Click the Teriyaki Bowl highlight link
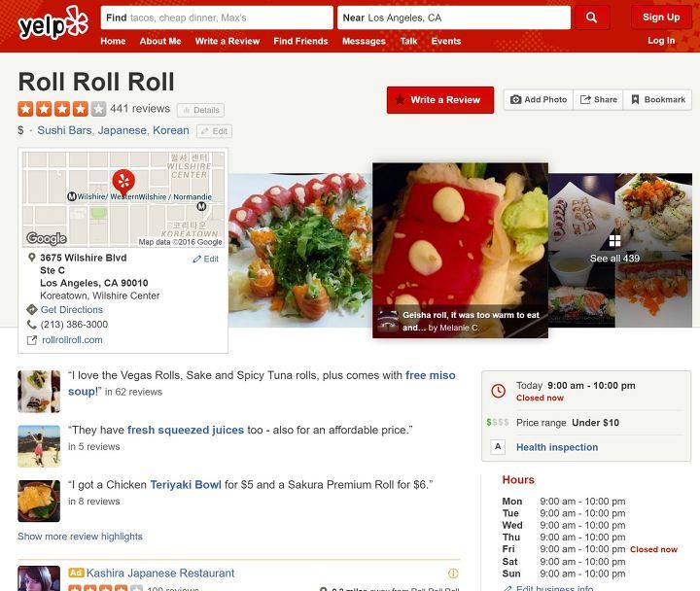700x591 pixels. (186, 485)
